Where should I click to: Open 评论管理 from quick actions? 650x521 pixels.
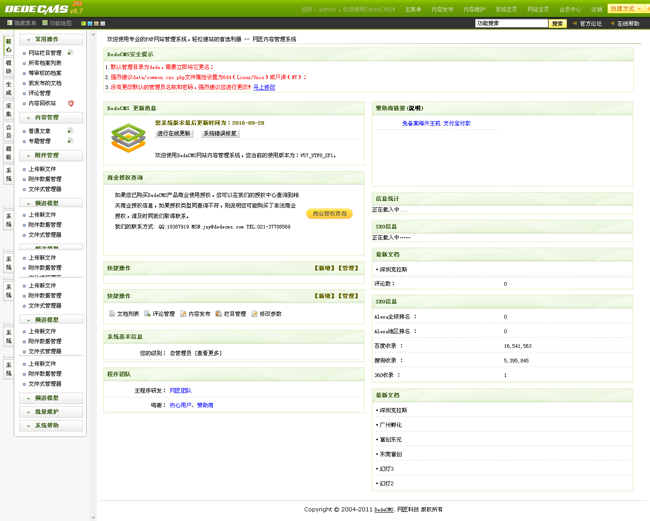(158, 314)
